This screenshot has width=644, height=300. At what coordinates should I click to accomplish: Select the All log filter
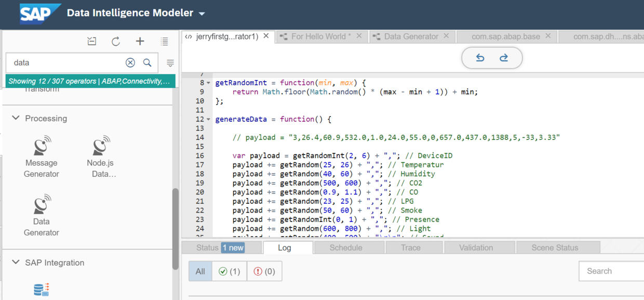[200, 271]
